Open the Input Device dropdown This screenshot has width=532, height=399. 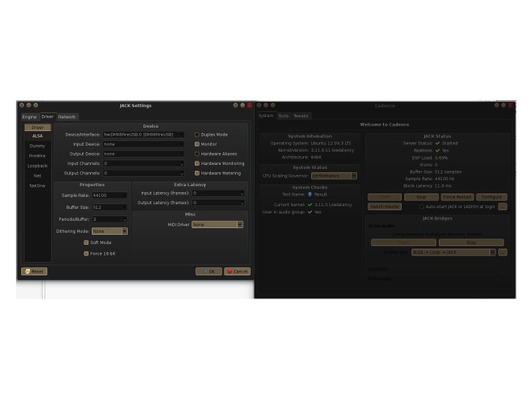144,144
